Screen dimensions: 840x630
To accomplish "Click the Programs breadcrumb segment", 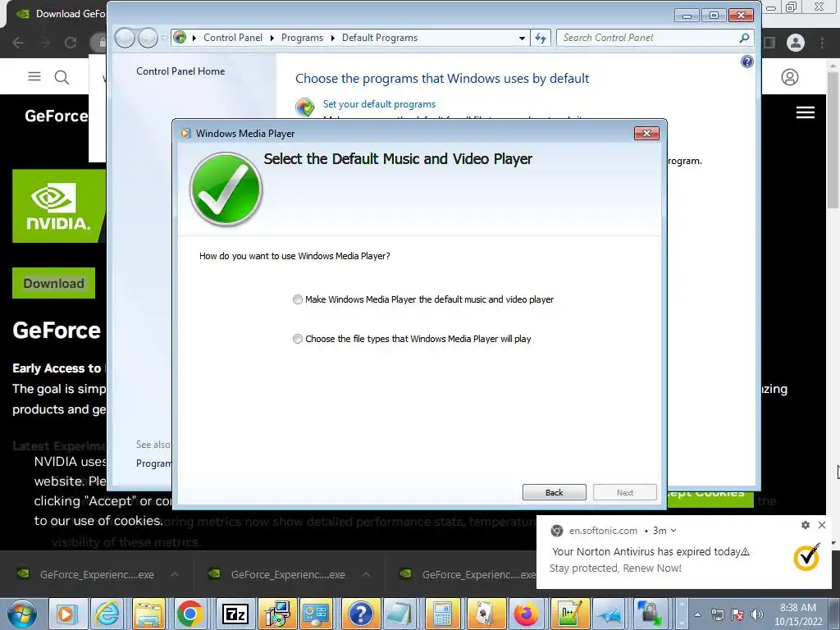I will click(x=302, y=38).
